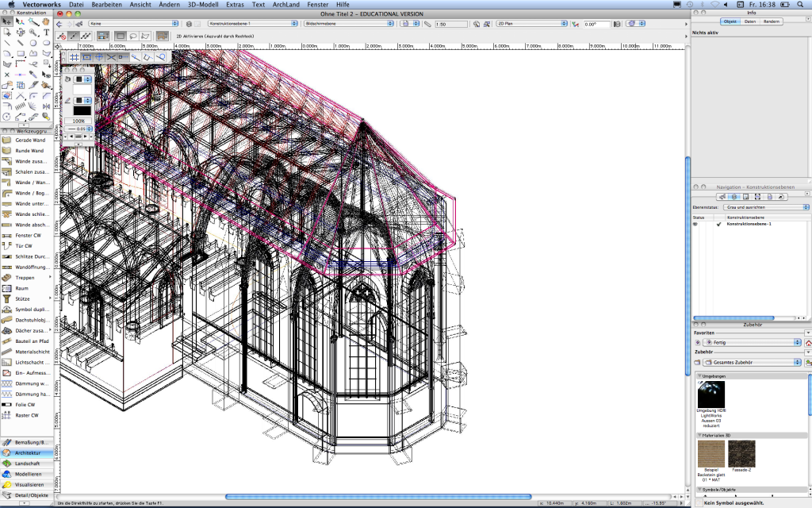
Task: Open the Bildschirmebene plane dropdown
Action: [349, 24]
